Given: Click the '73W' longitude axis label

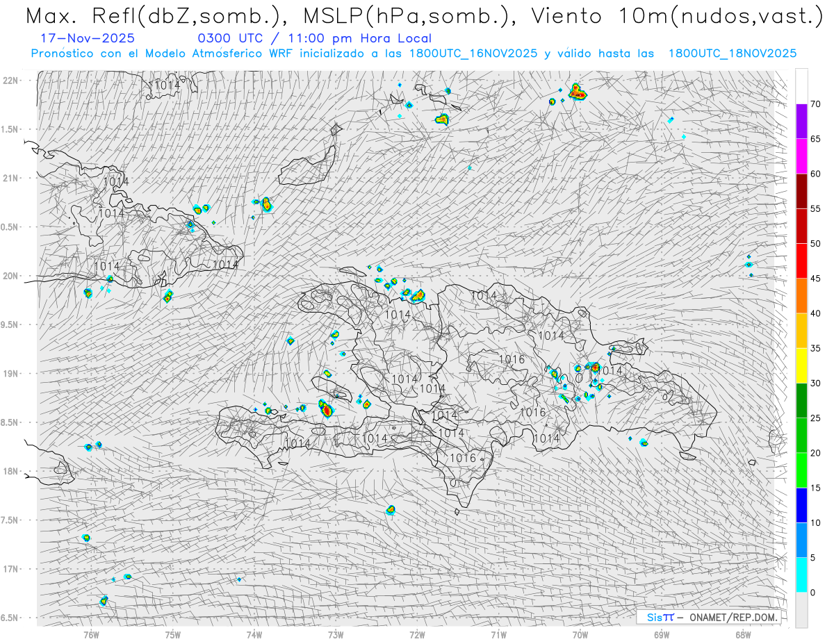Looking at the screenshot, I should pyautogui.click(x=336, y=635).
